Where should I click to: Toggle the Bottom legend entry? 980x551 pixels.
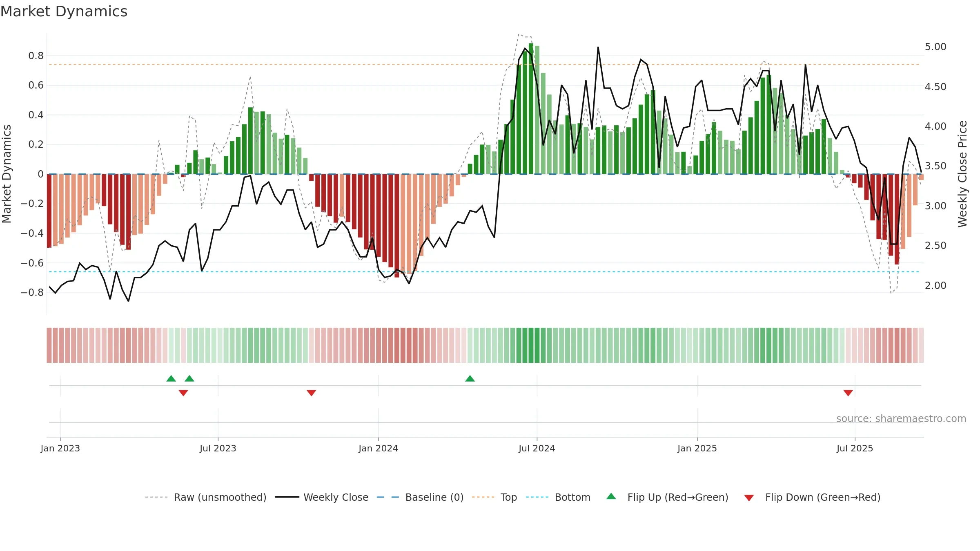click(x=558, y=497)
